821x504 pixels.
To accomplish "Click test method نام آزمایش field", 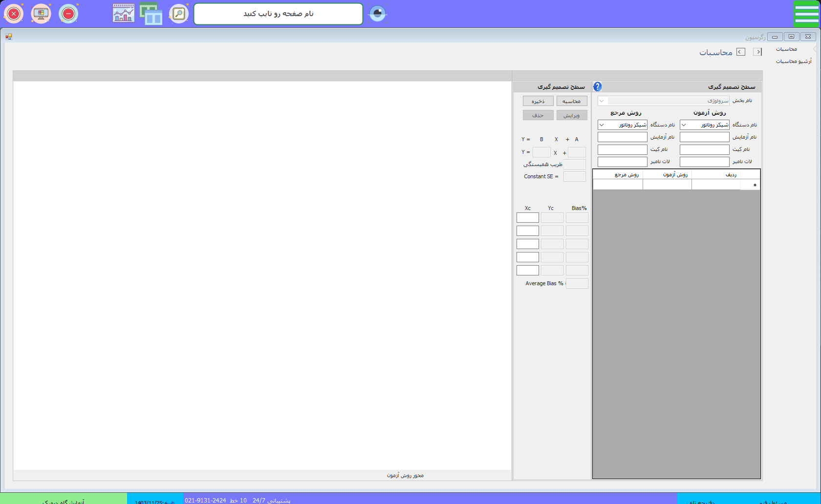I will click(x=704, y=137).
